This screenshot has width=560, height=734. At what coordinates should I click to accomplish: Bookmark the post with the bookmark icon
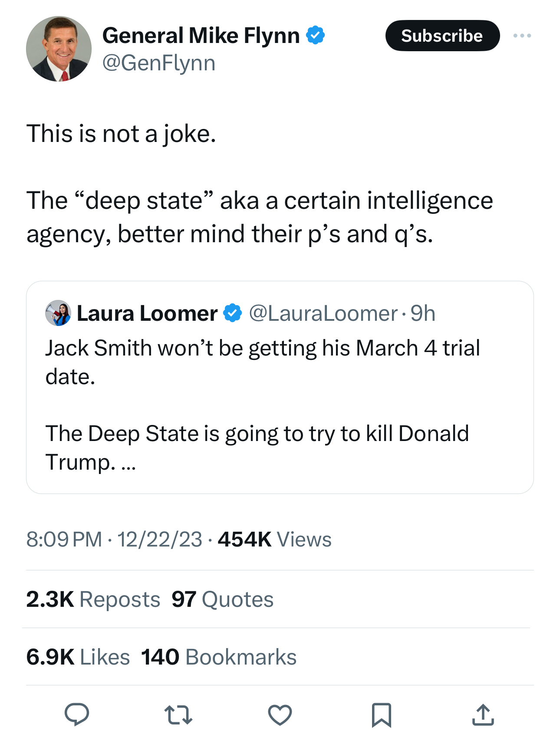coord(382,714)
